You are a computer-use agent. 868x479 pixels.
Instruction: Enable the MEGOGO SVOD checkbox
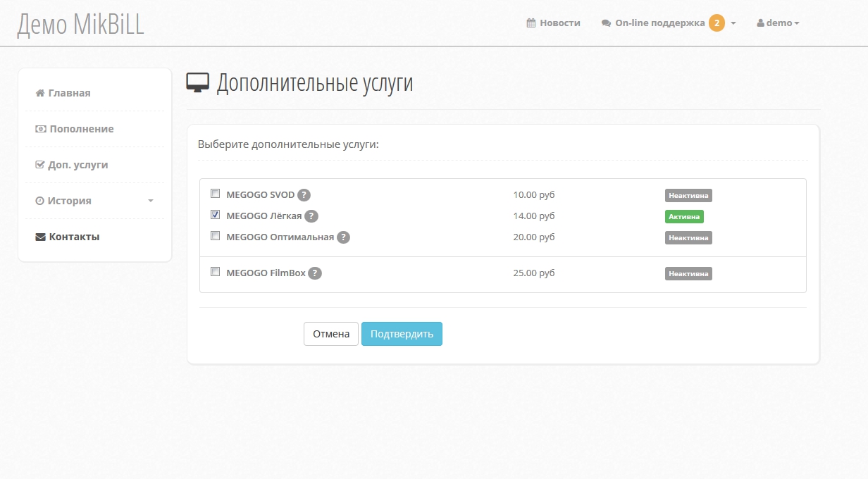[x=216, y=194]
